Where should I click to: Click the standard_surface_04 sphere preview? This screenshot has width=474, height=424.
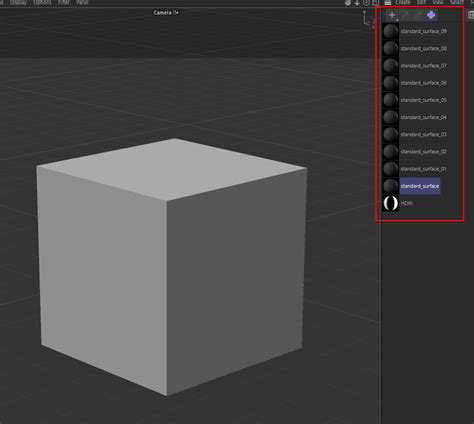pyautogui.click(x=390, y=117)
